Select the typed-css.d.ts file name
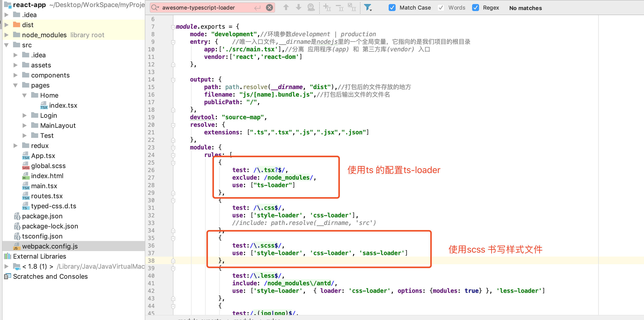 click(54, 206)
